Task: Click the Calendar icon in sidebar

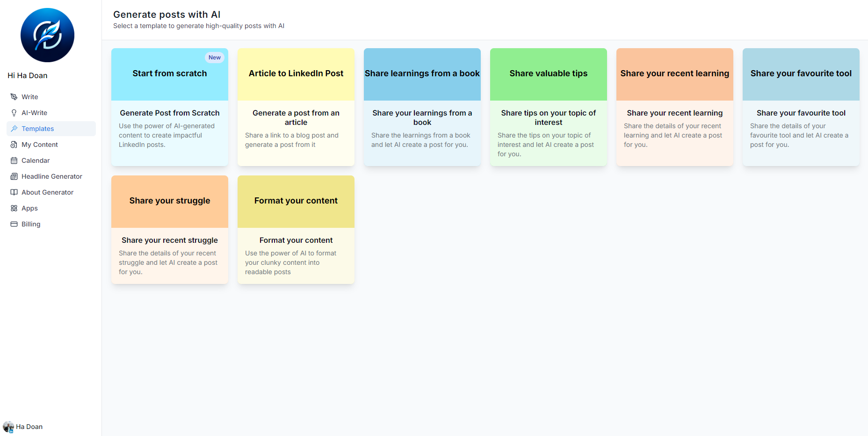Action: [x=14, y=160]
